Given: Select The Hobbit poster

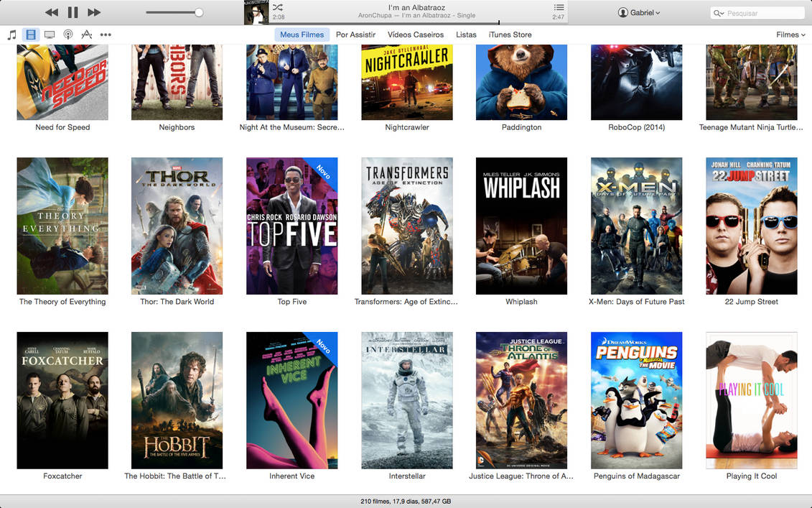Looking at the screenshot, I should click(x=177, y=400).
